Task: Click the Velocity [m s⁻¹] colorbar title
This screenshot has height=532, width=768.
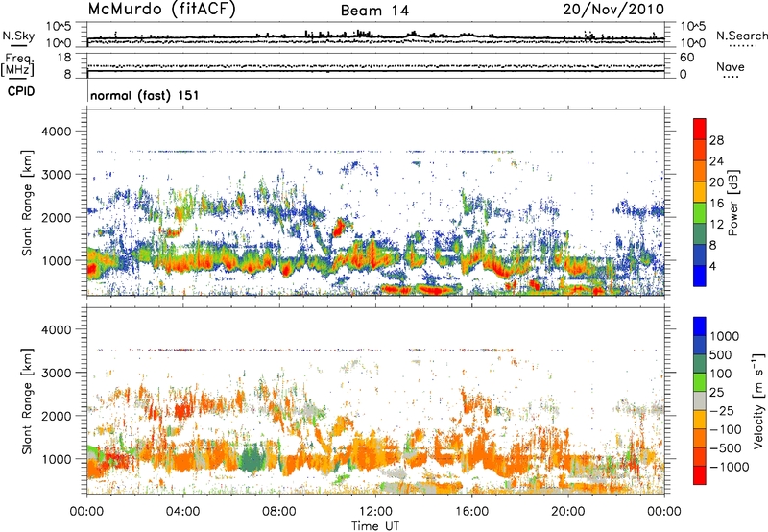Action: 758,400
